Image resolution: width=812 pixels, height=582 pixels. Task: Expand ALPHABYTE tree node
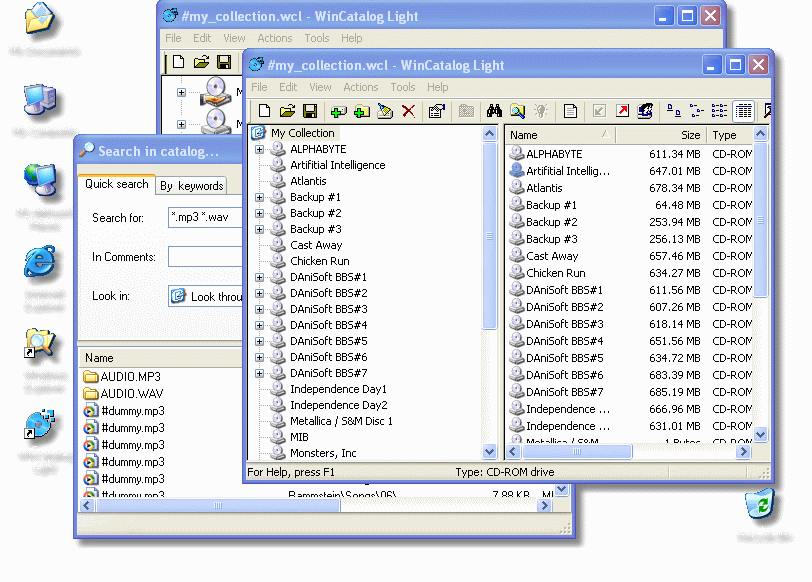259,149
